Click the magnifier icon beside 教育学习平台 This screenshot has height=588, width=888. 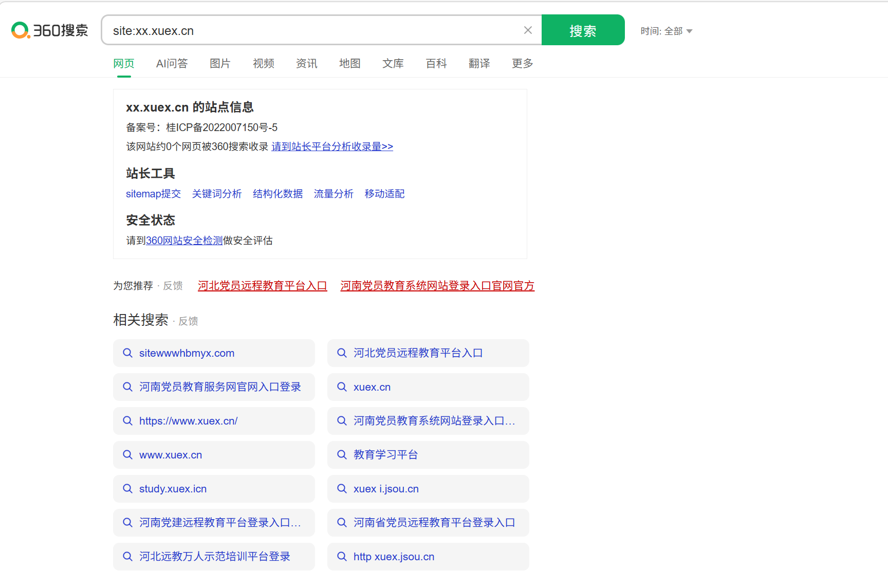(x=342, y=455)
